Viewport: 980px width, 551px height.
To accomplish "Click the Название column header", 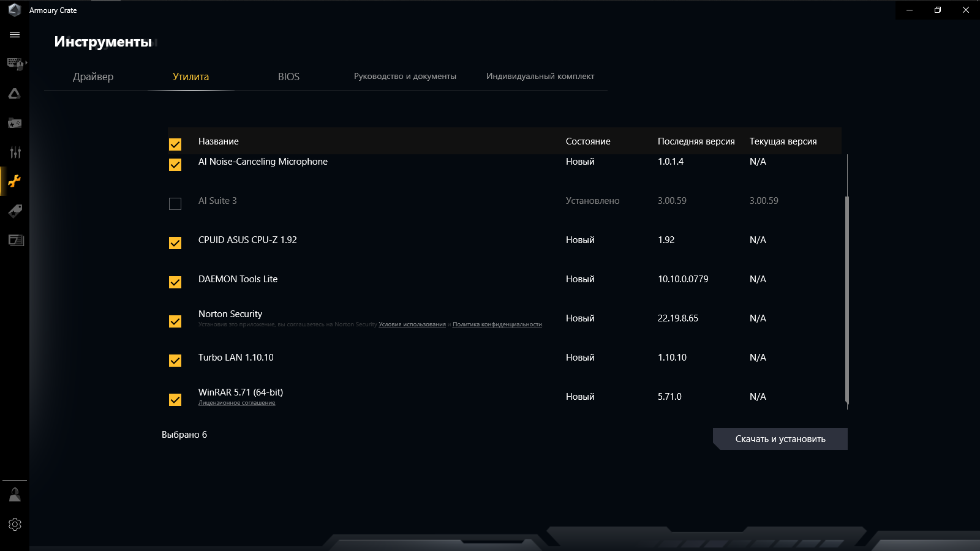I will 219,141.
